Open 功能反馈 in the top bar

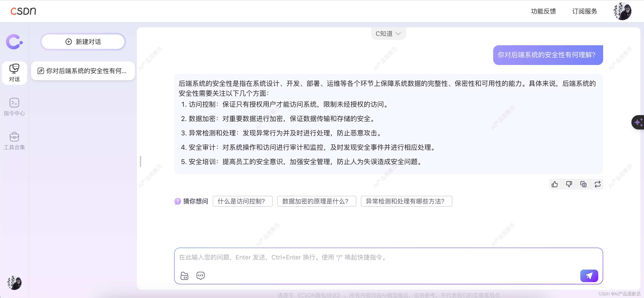point(543,11)
